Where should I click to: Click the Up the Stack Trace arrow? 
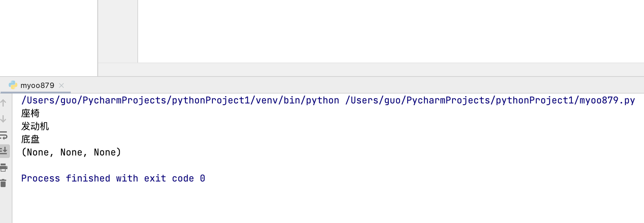point(3,103)
